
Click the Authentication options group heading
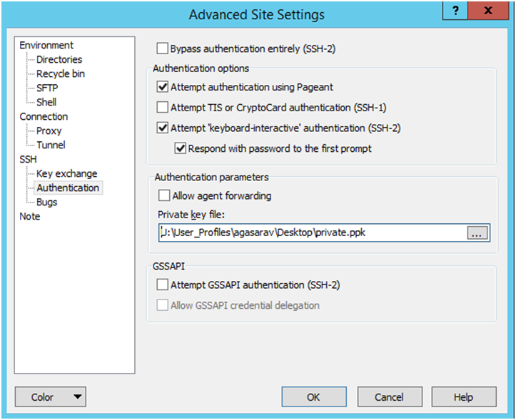click(x=201, y=68)
